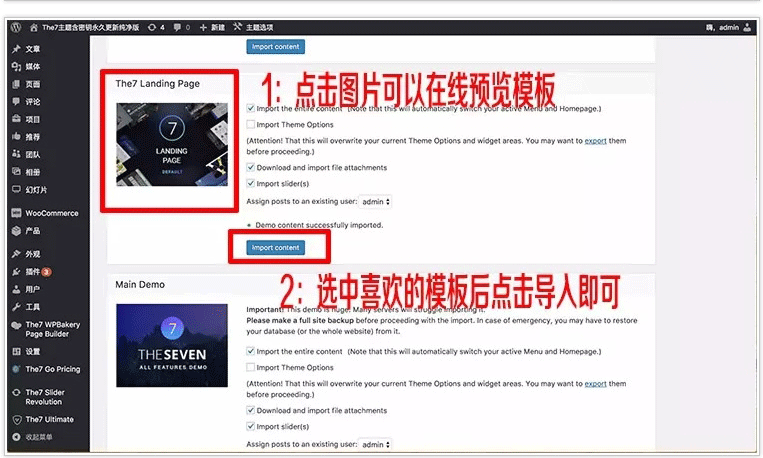Open Main Demo user assignment dropdown (admin)

point(375,444)
